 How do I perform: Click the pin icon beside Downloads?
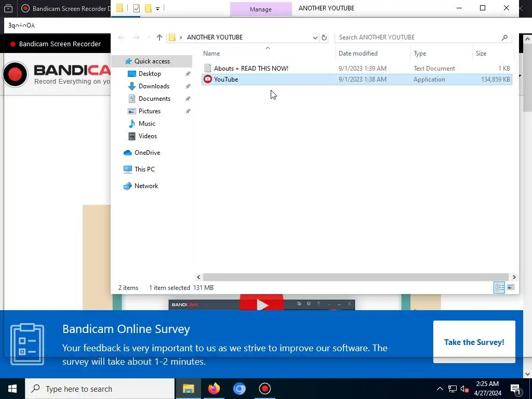pos(188,87)
